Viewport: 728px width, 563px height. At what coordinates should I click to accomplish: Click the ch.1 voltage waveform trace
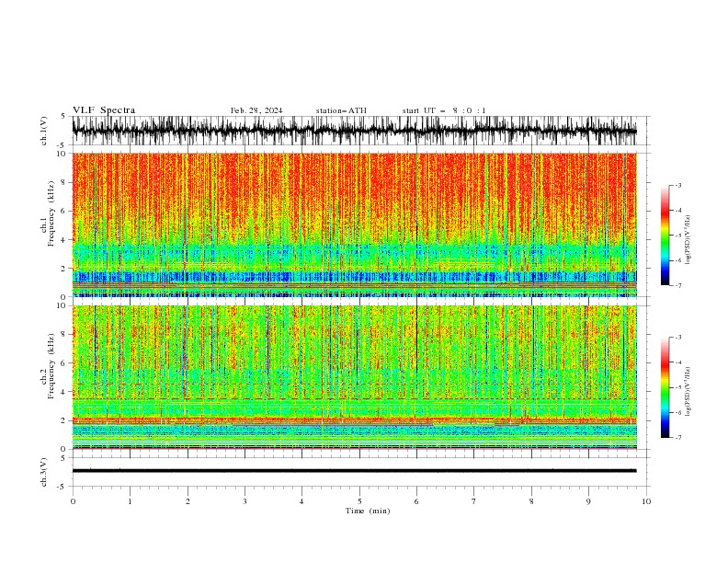pyautogui.click(x=354, y=131)
